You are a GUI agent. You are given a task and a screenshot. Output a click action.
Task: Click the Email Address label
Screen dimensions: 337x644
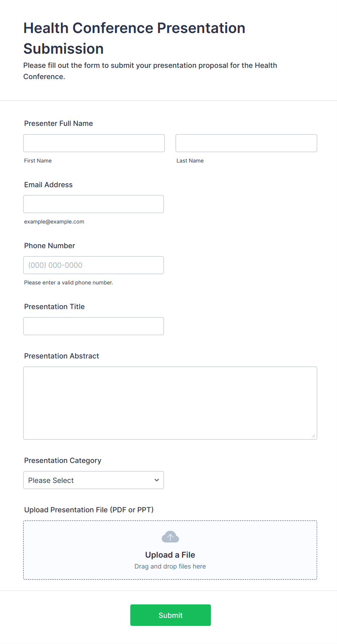tap(48, 185)
